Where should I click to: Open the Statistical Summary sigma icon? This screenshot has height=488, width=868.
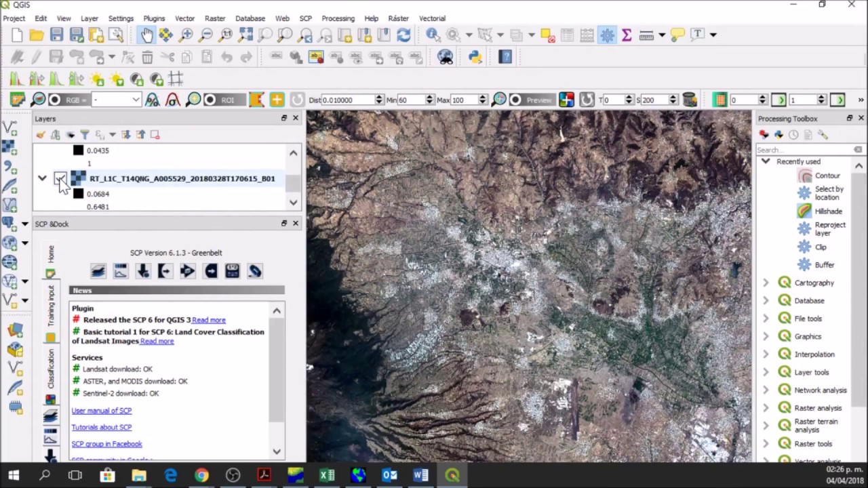[x=627, y=35]
